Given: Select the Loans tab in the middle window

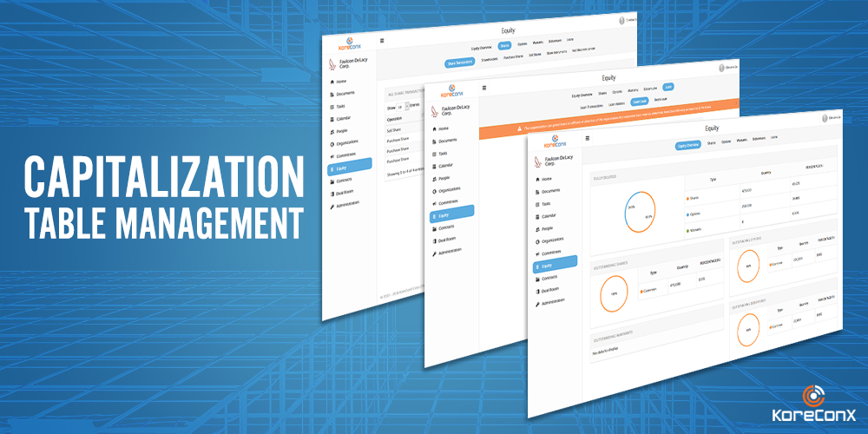Looking at the screenshot, I should [667, 87].
